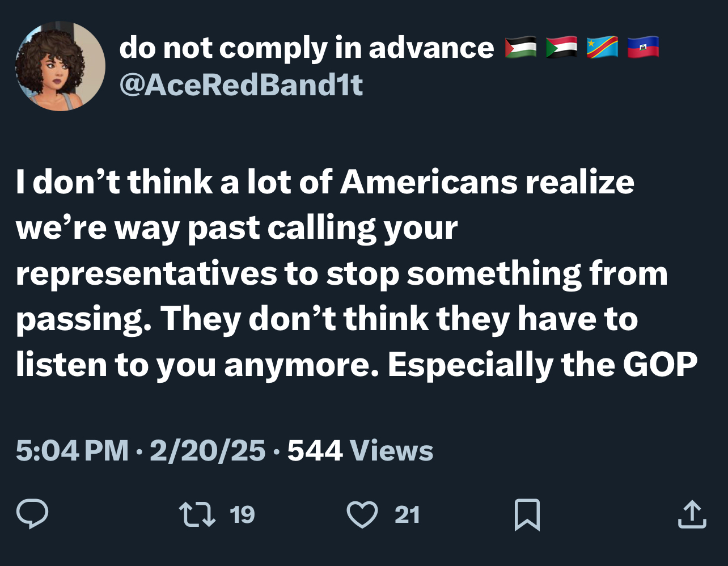
Task: Click display name "do not comply in advance"
Action: coord(306,48)
